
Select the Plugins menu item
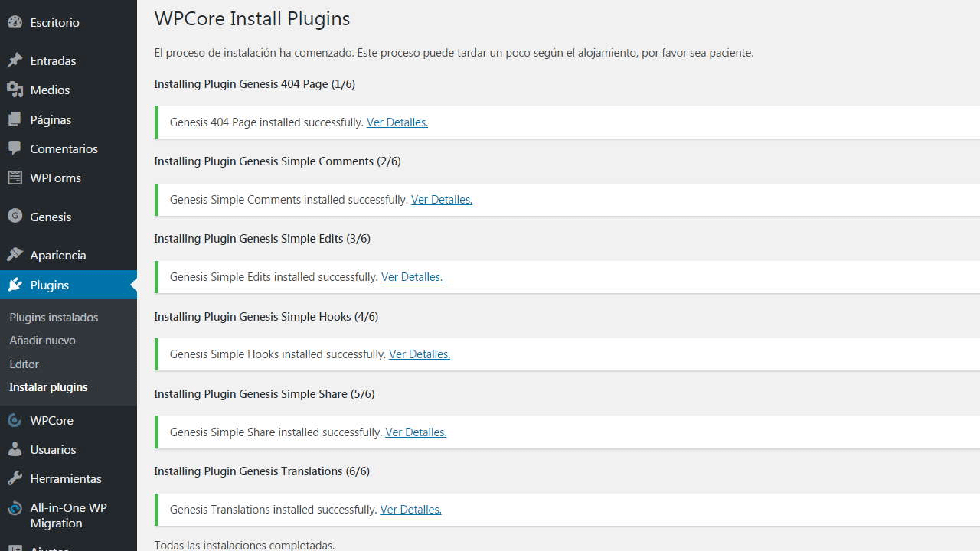click(x=68, y=285)
